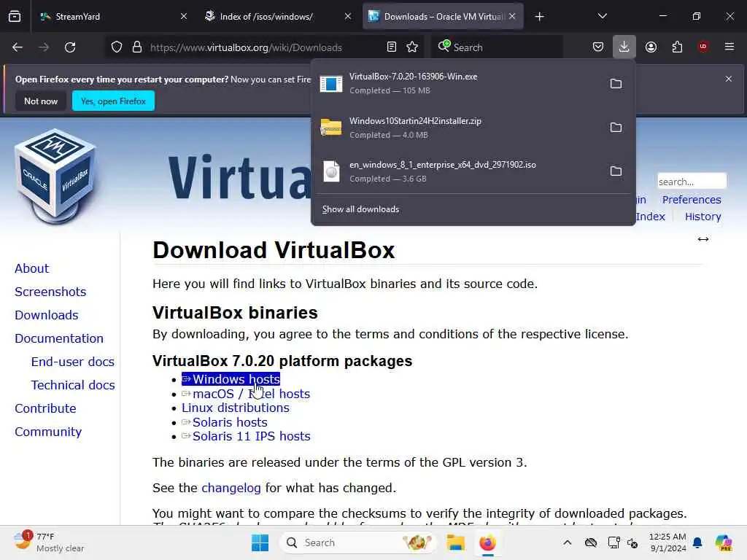Click Linux distributions link
This screenshot has width=747, height=560.
(236, 408)
